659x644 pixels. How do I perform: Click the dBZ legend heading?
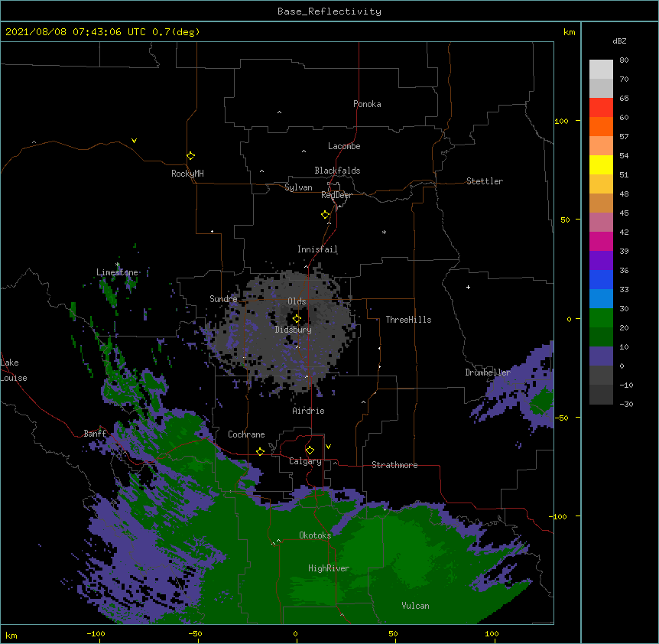(619, 41)
